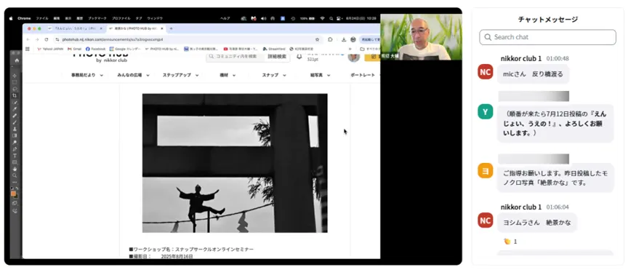Select the Move tool in Photoshop toolbar
Screen dimensions: 644x275
pos(15,76)
